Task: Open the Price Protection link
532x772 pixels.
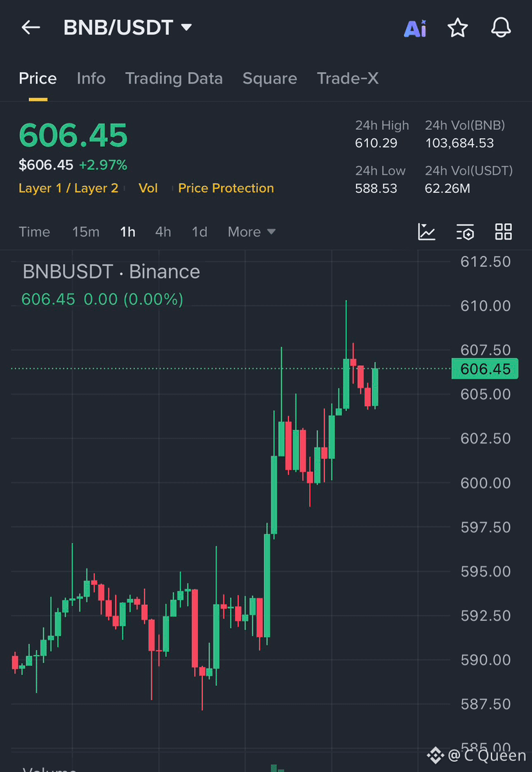Action: click(226, 188)
